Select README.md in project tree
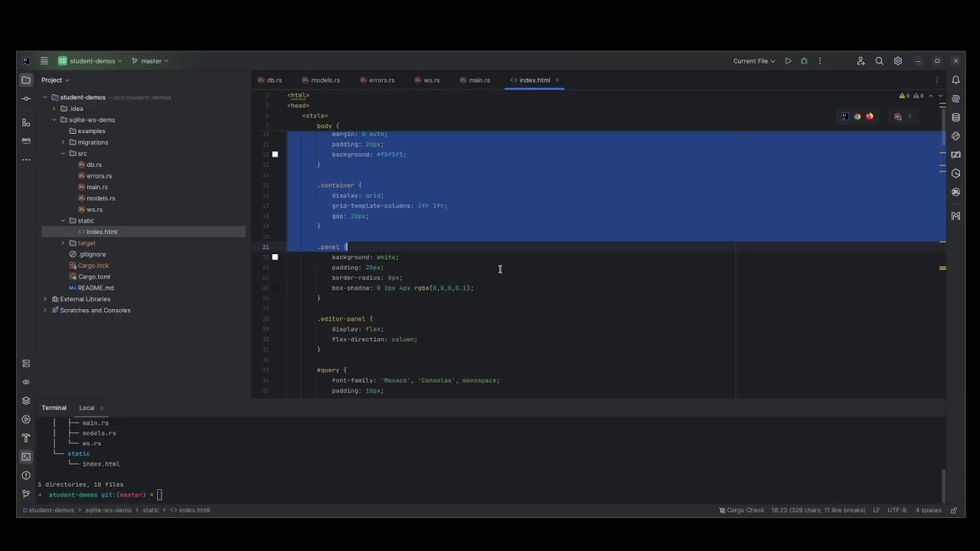The height and width of the screenshot is (551, 980). click(x=91, y=288)
